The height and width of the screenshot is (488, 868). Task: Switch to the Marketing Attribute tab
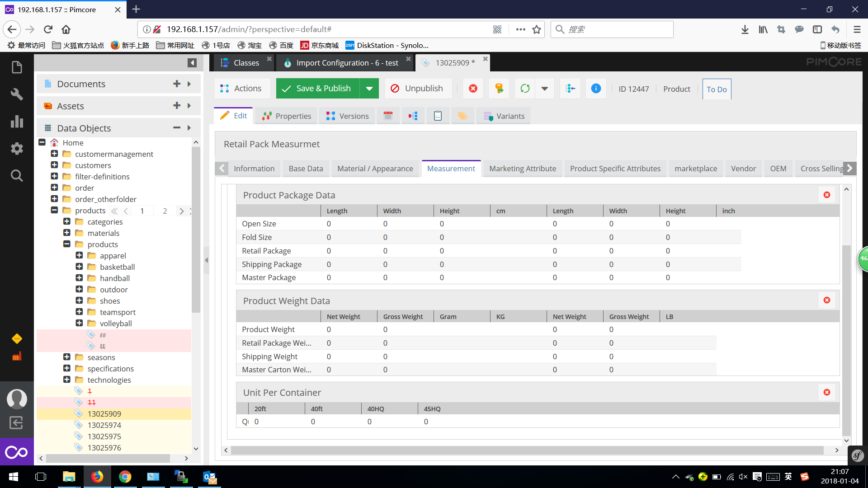coord(523,168)
